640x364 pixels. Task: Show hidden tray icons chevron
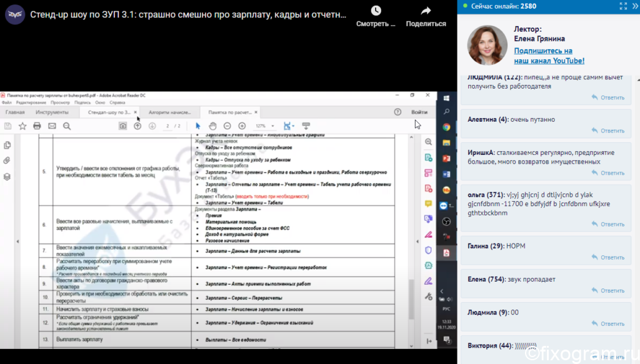(x=442, y=291)
